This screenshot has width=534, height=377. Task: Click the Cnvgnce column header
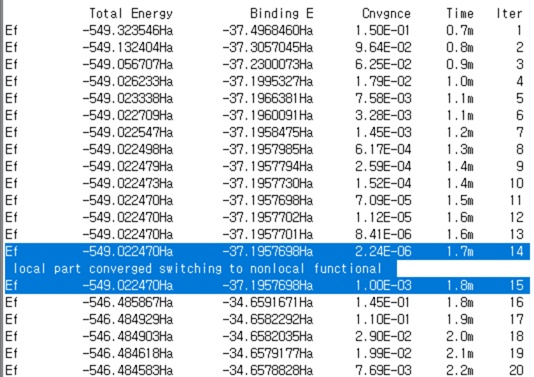(387, 14)
